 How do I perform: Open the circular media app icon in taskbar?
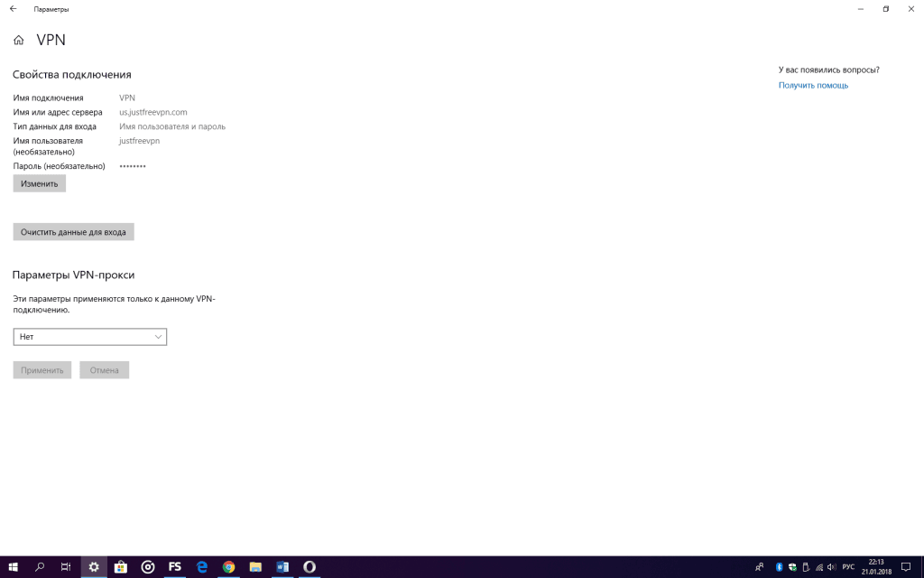148,567
